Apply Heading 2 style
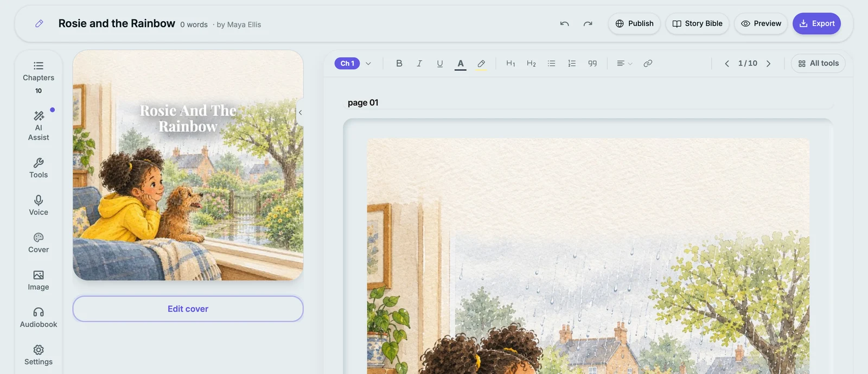This screenshot has width=868, height=374. (531, 64)
